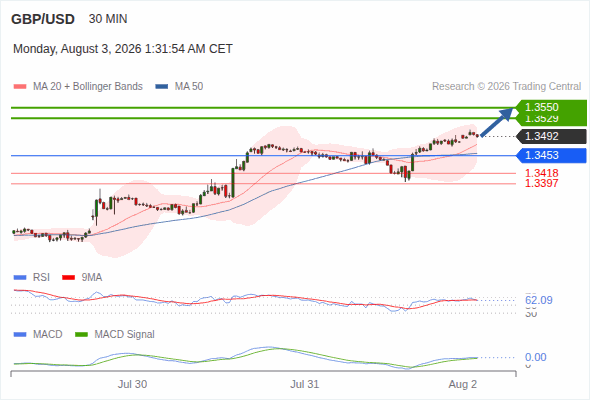Click the blue upward trend arrow

click(x=497, y=122)
